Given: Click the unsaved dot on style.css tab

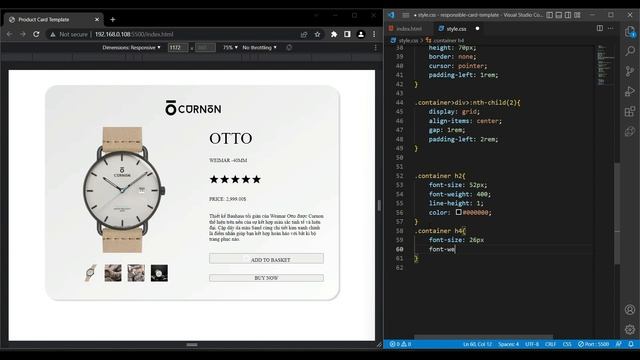Looking at the screenshot, I should click(x=477, y=29).
